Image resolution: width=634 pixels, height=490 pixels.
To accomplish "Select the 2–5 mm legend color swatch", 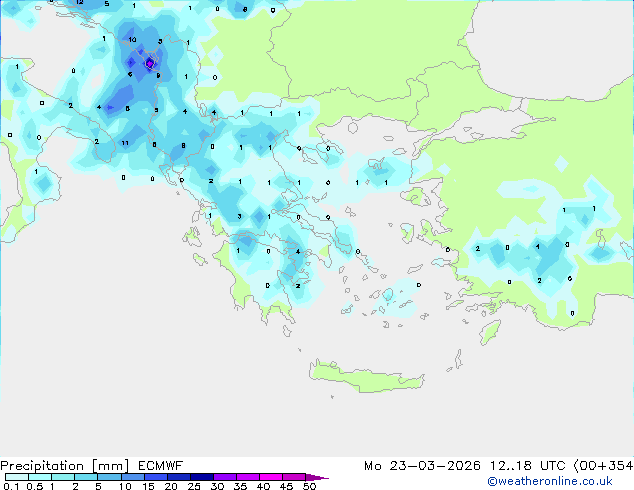I will tap(86, 477).
